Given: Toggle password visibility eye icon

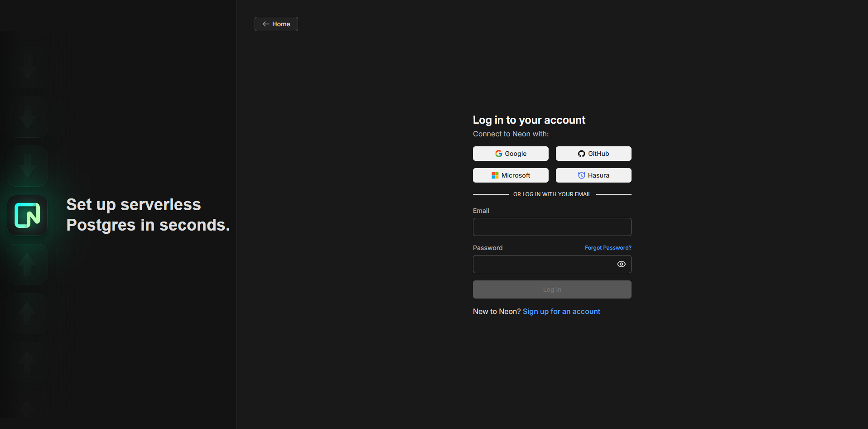Looking at the screenshot, I should (622, 264).
